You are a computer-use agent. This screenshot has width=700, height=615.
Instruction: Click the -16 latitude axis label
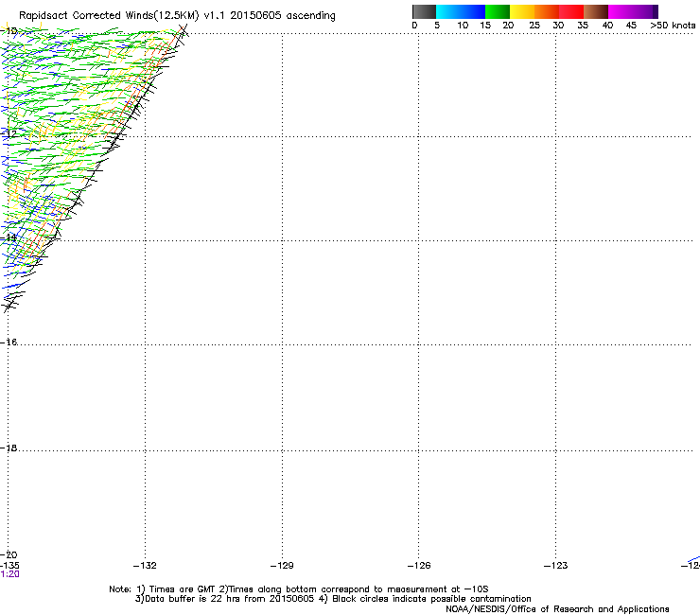point(9,343)
